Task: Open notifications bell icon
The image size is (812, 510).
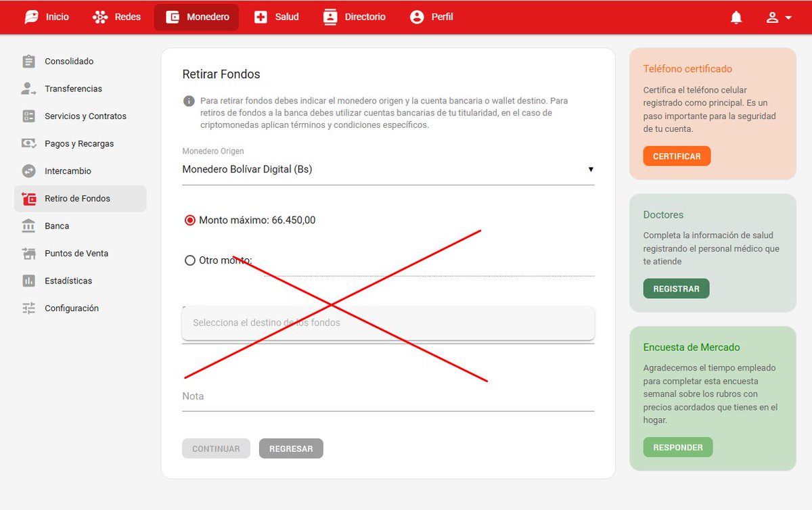Action: coord(736,18)
